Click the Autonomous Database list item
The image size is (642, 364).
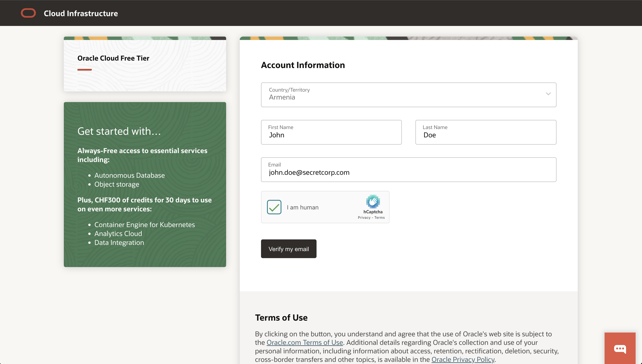[130, 175]
